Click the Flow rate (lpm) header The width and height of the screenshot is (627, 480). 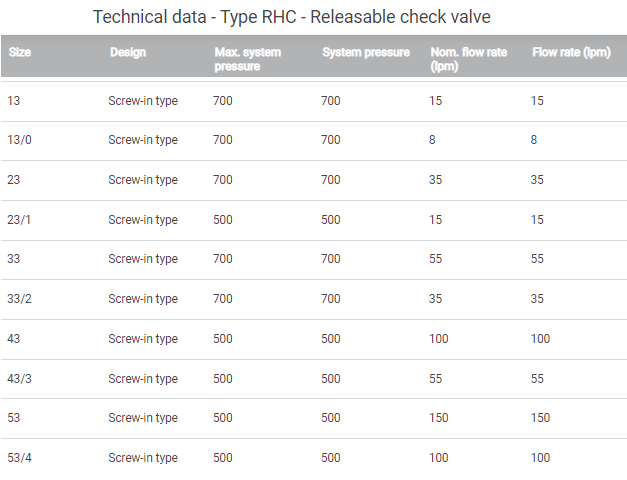[571, 52]
